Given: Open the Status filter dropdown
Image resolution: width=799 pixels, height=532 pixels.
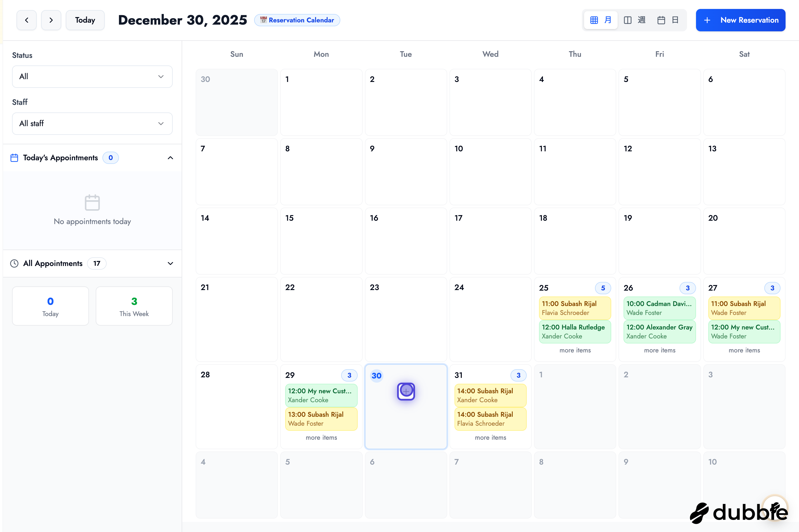Looking at the screenshot, I should pos(92,76).
